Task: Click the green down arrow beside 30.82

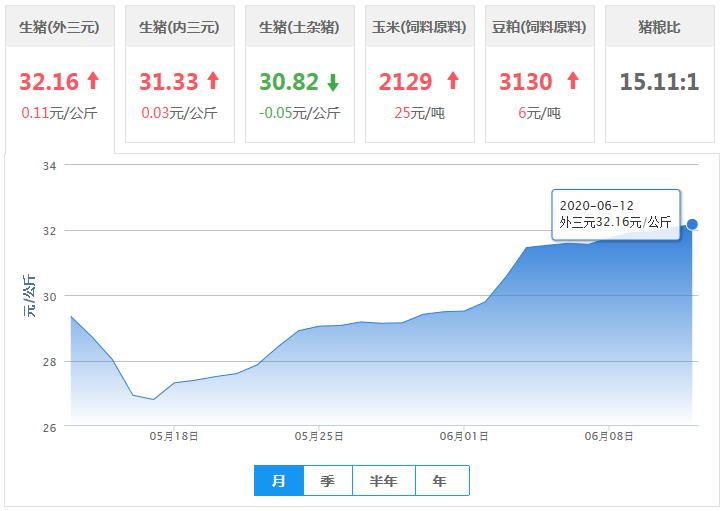Action: click(333, 82)
